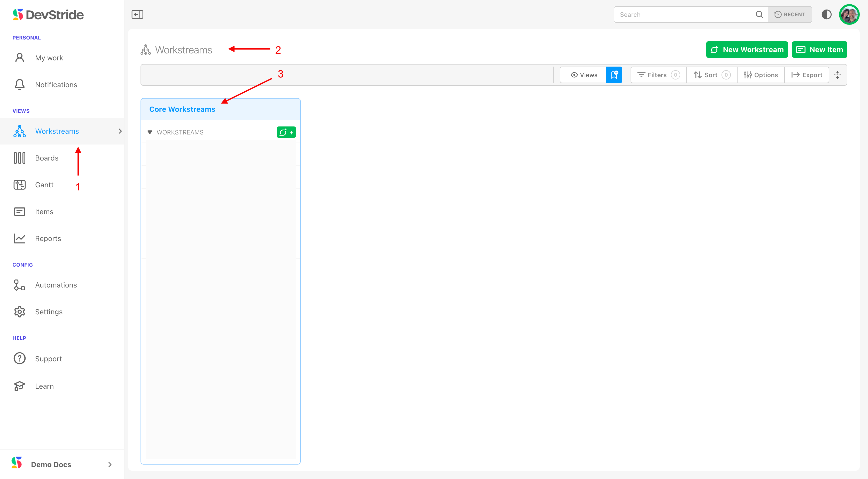Toggle dark mode contrast icon

(826, 14)
